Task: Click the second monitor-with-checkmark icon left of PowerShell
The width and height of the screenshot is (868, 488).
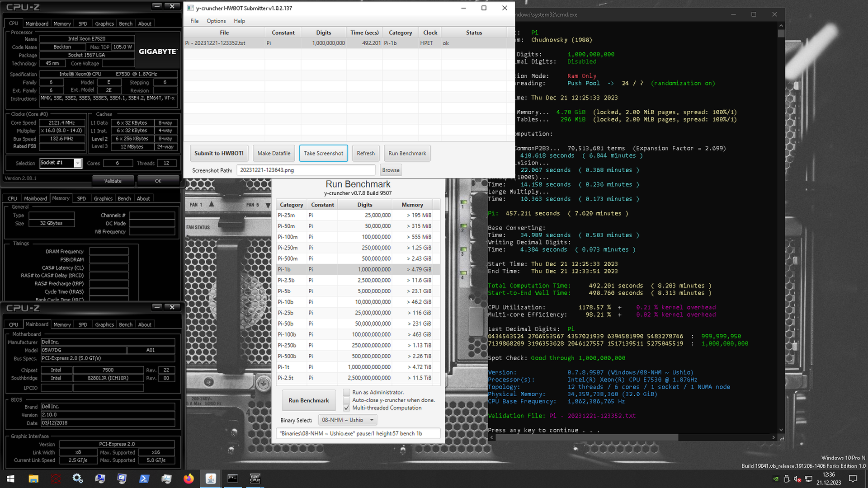Action: pos(122,479)
